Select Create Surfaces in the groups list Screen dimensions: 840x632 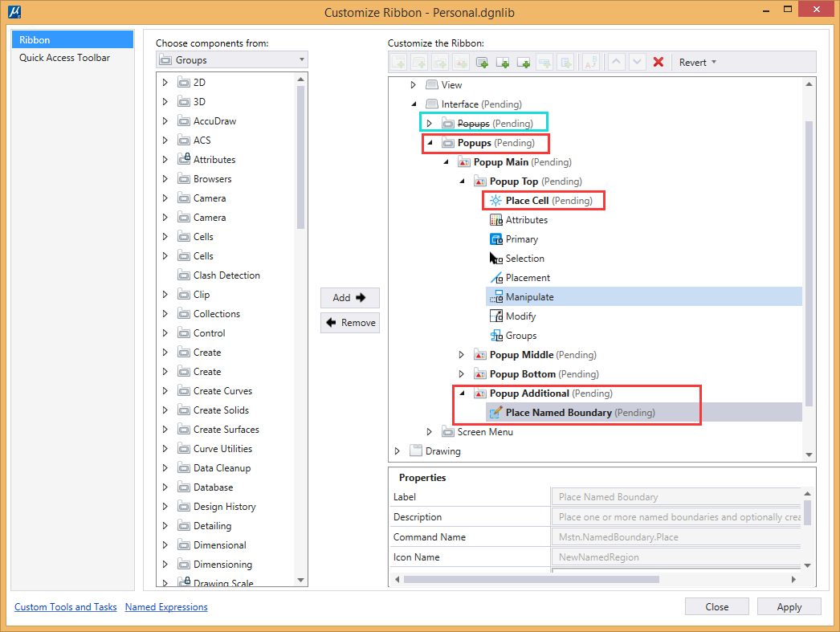pyautogui.click(x=226, y=430)
